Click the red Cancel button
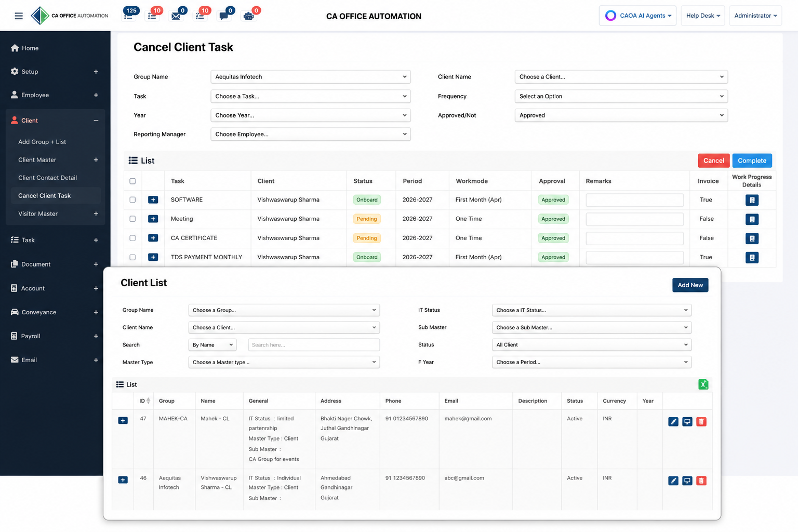798x532 pixels. (x=713, y=161)
